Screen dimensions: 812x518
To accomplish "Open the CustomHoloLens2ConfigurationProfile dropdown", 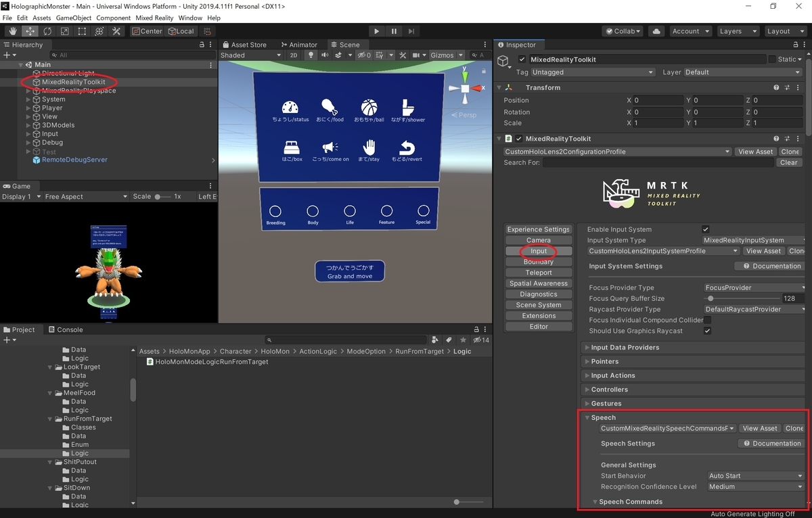I will tap(617, 151).
